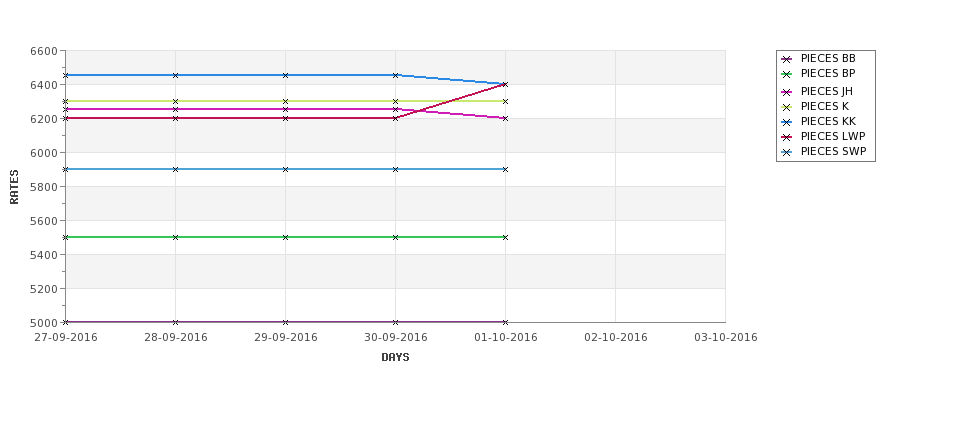Click the 5900 rate point on 29-09-2016
Image resolution: width=975 pixels, height=429 pixels.
pos(285,169)
